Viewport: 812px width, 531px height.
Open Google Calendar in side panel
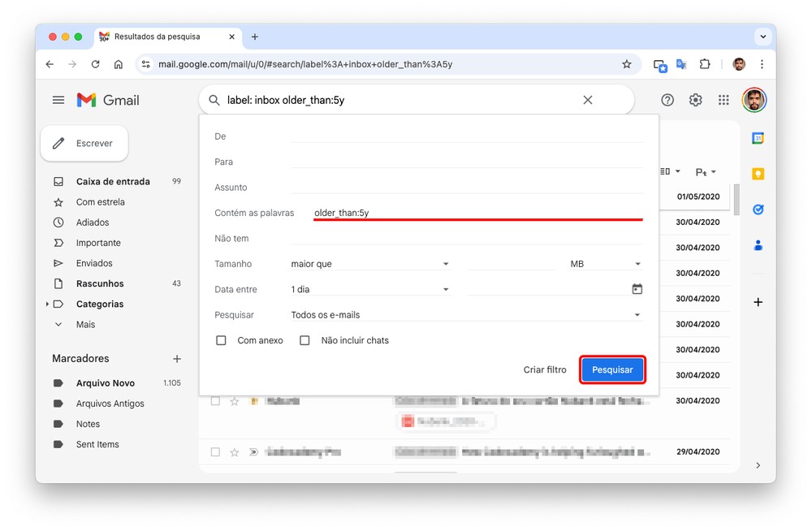coord(758,138)
